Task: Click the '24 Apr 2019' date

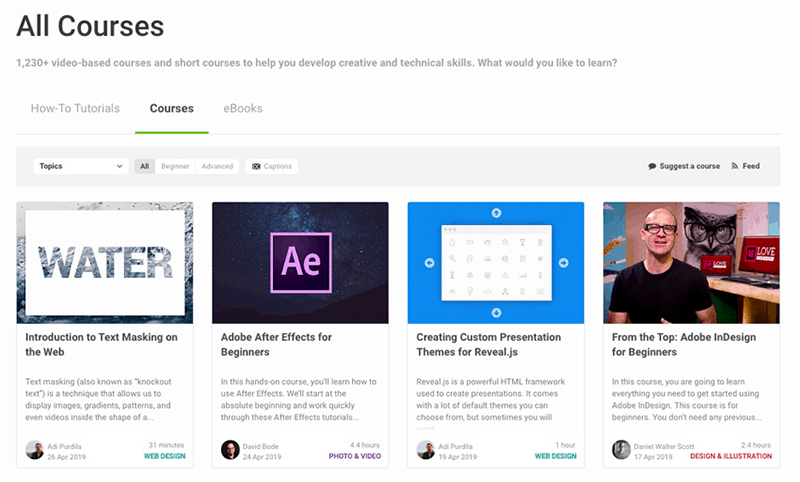Action: point(262,457)
